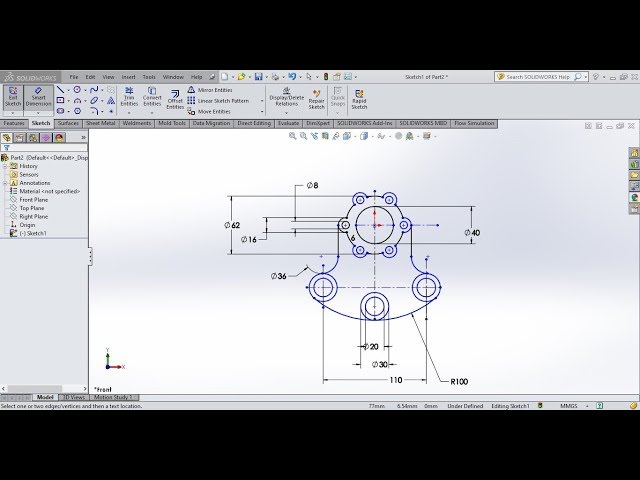
Task: Switch to the Features tab
Action: (14, 123)
